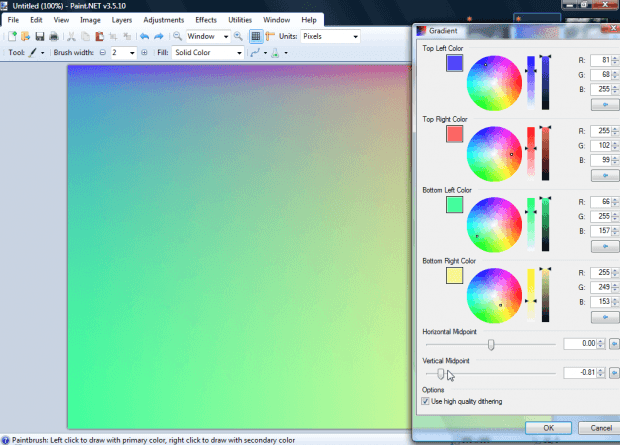
Task: Toggle the pixel grid icon
Action: (x=256, y=36)
